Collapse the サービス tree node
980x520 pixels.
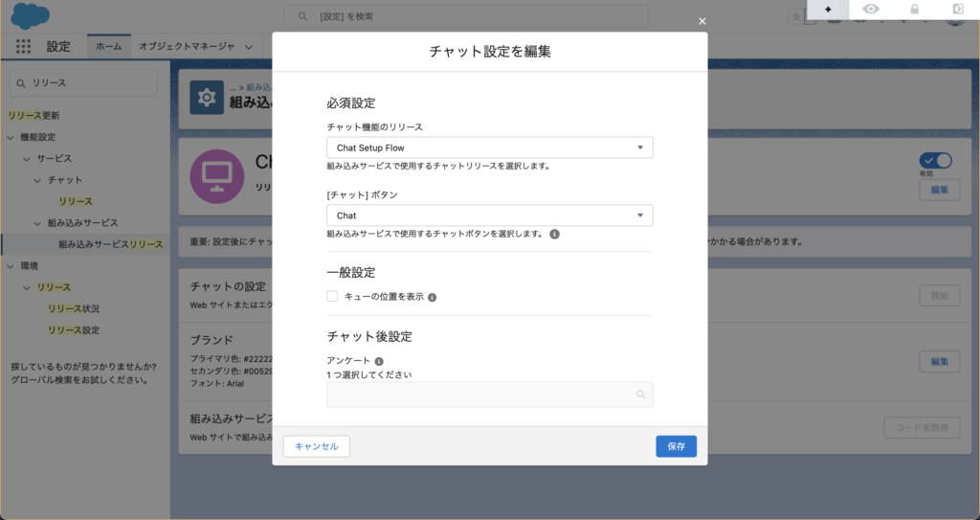(x=26, y=159)
